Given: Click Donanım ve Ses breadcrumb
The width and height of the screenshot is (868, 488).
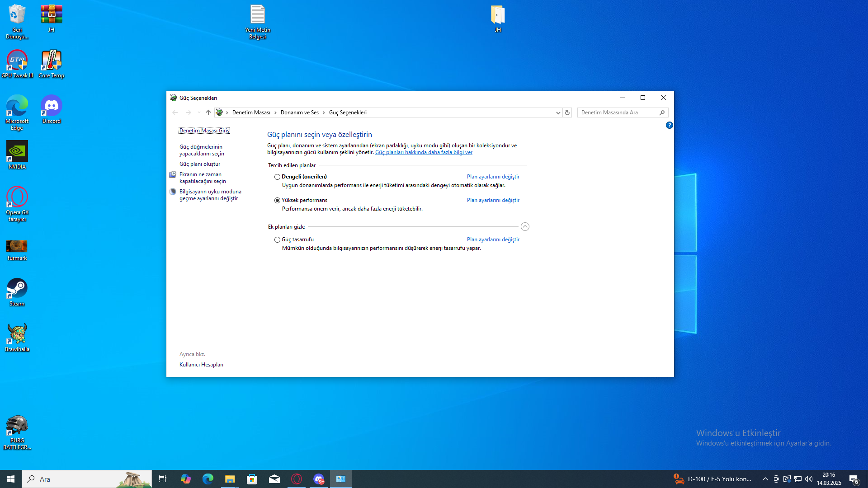Looking at the screenshot, I should point(300,113).
